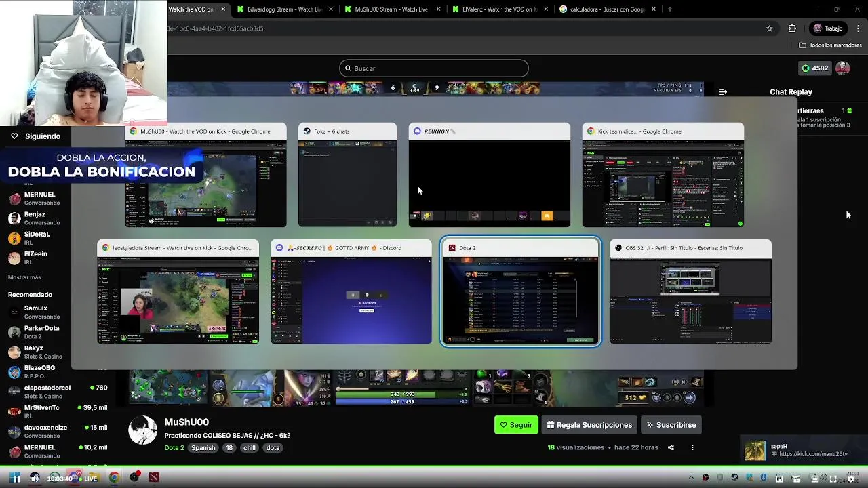Open MrStivenTc recommended channel
868x488 pixels.
coord(58,411)
